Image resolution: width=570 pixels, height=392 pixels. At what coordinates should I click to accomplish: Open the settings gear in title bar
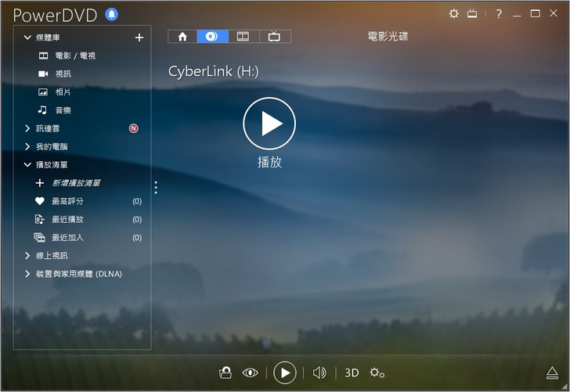[x=454, y=14]
